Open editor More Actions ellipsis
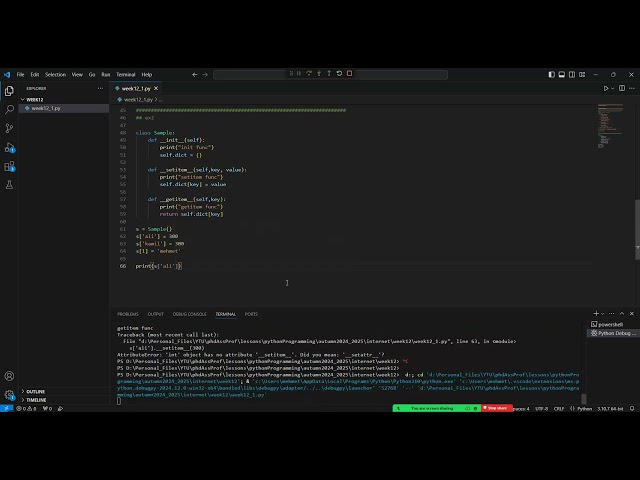The height and width of the screenshot is (480, 640). coord(632,88)
